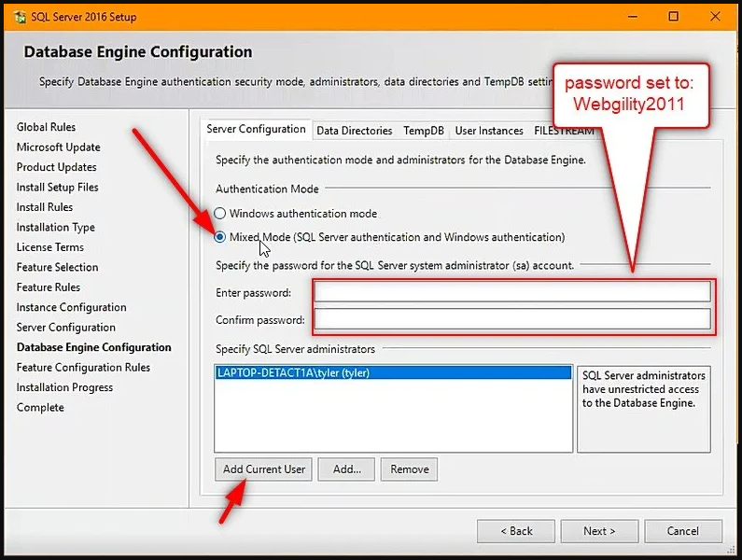
Task: Click the Add... button
Action: [x=346, y=469]
